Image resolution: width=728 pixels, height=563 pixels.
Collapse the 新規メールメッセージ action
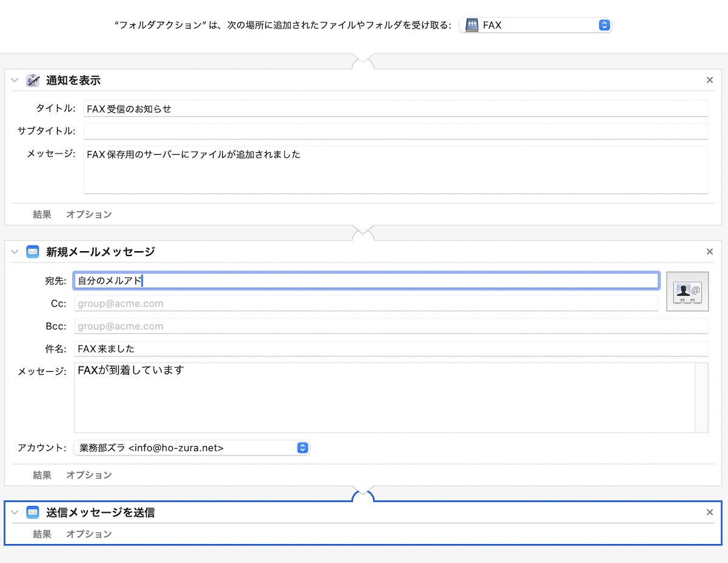click(15, 252)
